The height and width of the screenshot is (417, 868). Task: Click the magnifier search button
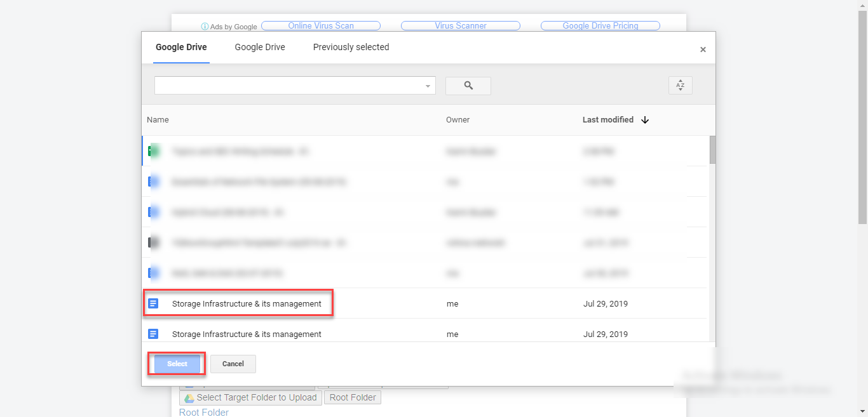(468, 86)
